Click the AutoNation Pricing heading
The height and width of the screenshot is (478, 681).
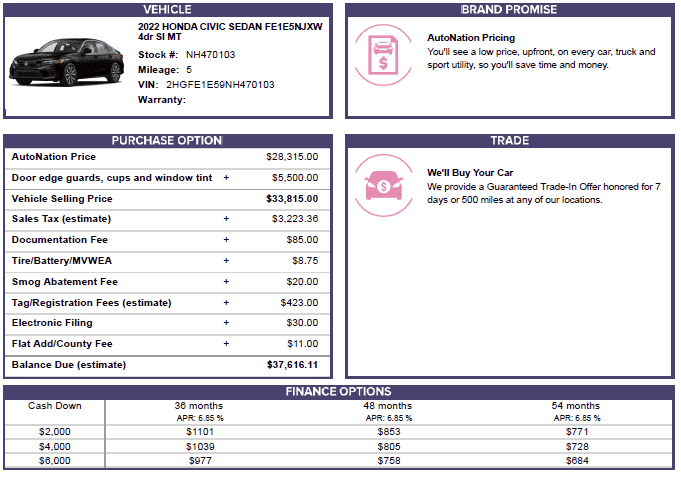click(x=471, y=38)
